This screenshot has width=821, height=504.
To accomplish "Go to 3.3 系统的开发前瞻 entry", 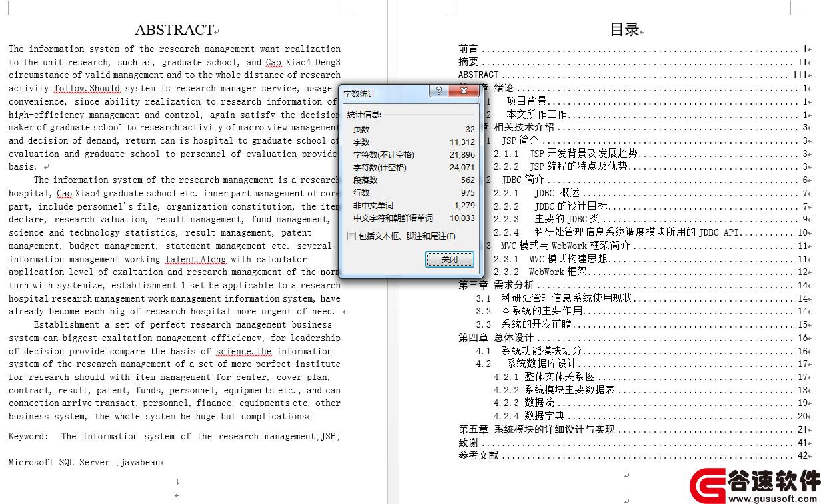I will pos(642,324).
